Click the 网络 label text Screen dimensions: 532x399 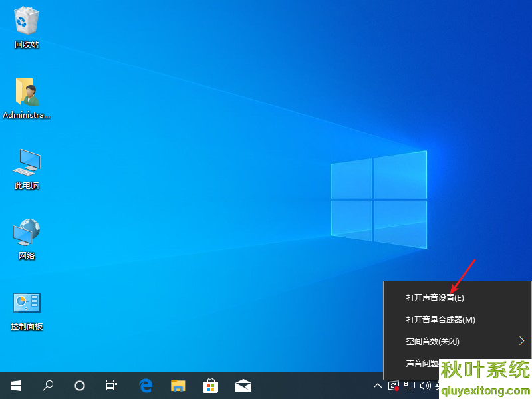click(x=27, y=255)
